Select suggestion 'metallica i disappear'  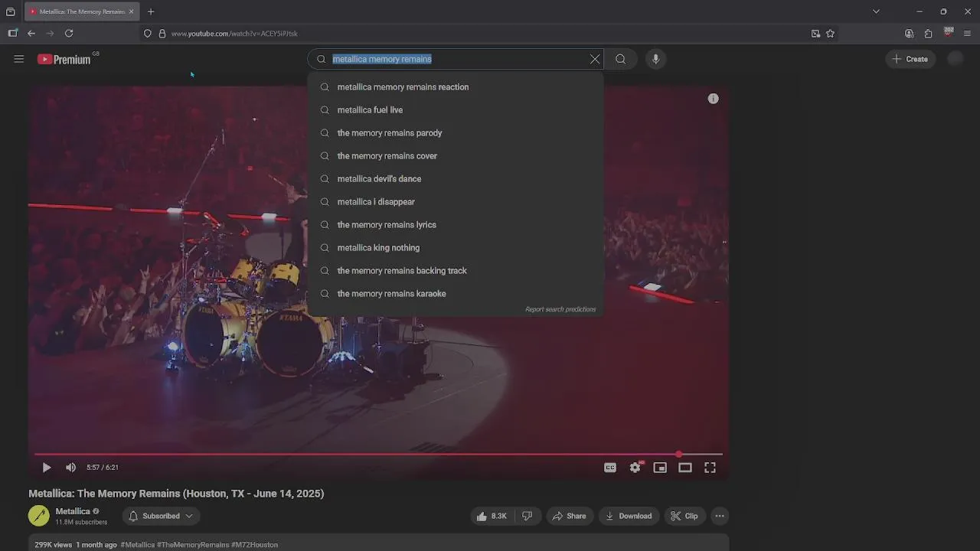(456, 202)
